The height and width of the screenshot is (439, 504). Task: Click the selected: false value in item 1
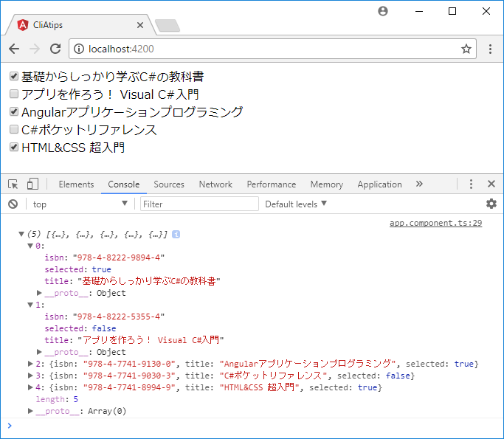104,328
